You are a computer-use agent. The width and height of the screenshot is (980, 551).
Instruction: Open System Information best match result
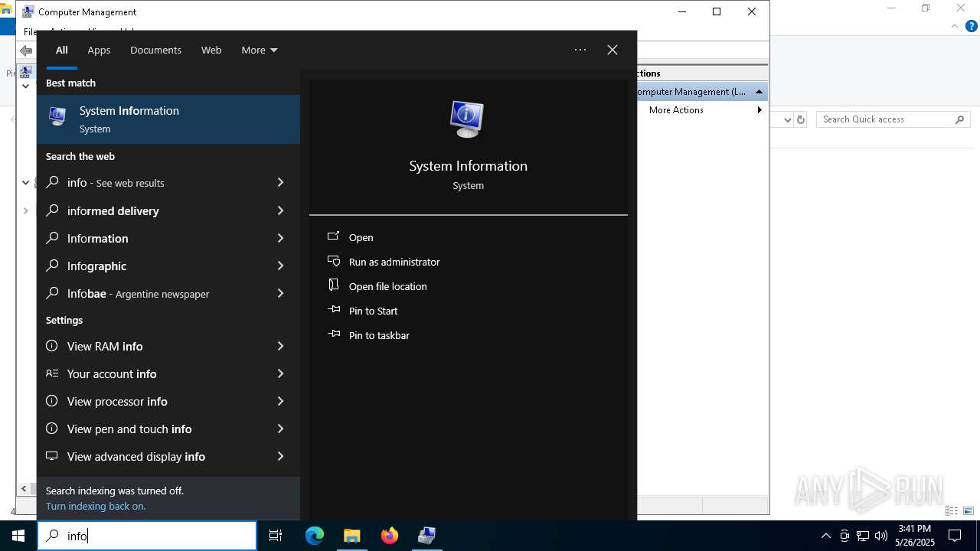pos(168,119)
